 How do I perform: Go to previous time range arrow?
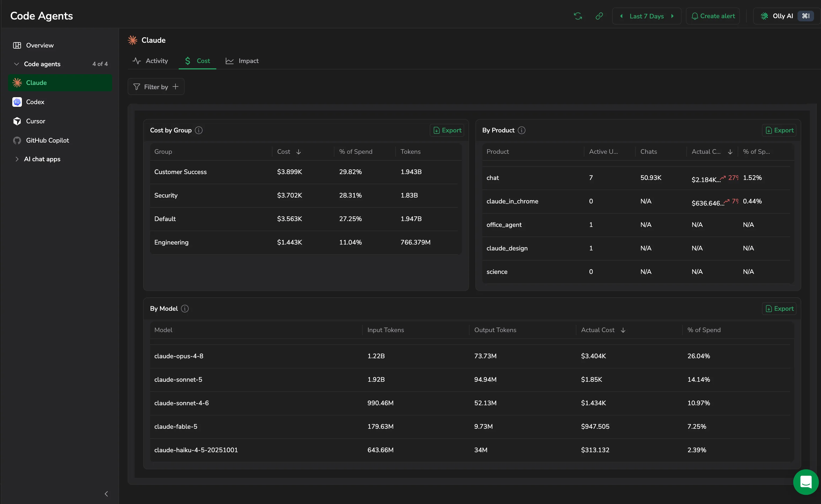[x=621, y=16]
